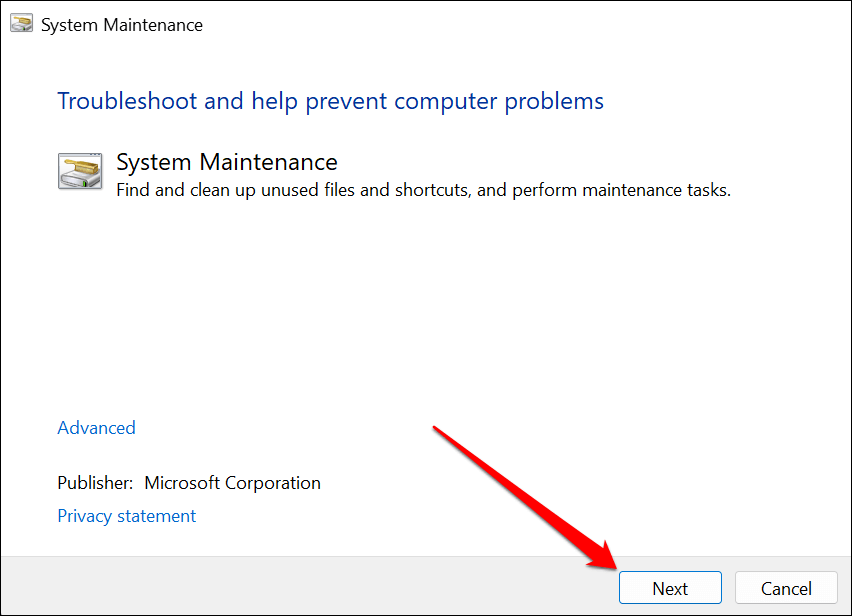Select the large System Maintenance item title

[x=227, y=162]
